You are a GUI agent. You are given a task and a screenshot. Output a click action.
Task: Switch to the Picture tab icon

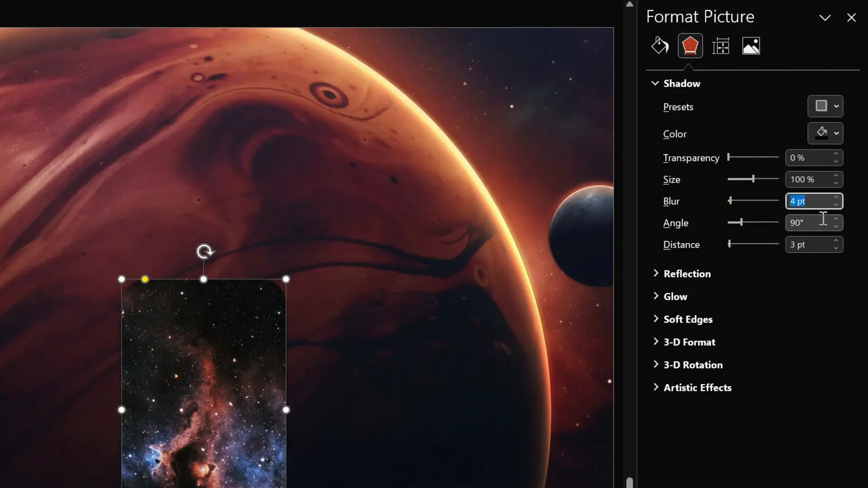pos(751,46)
